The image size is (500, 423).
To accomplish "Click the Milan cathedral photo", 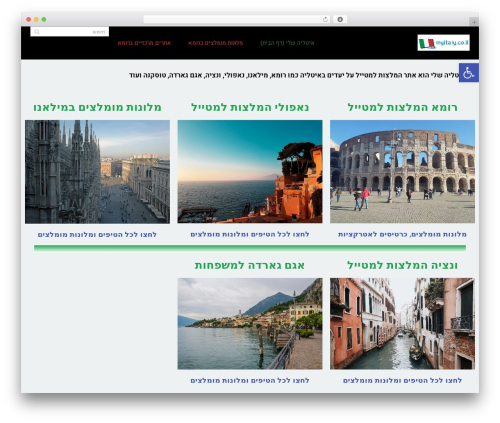I will point(97,172).
